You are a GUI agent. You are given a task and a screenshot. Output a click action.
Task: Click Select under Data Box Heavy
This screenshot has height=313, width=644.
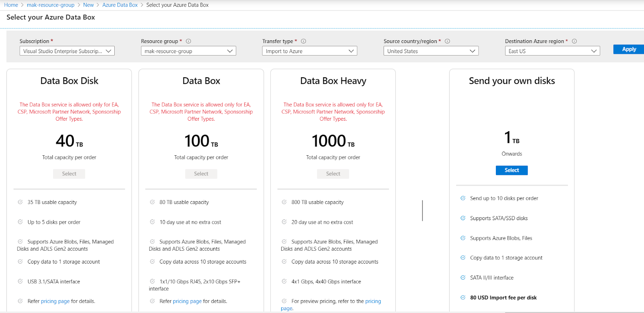pyautogui.click(x=333, y=174)
